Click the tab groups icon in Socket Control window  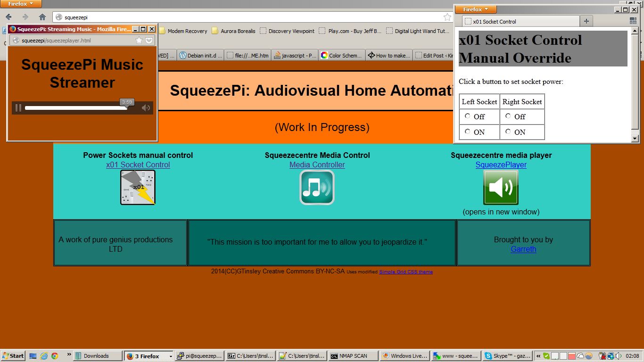click(x=633, y=21)
